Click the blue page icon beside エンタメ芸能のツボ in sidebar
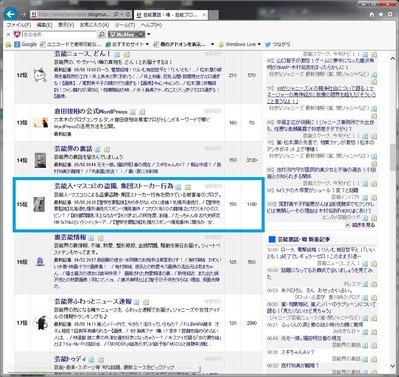This screenshot has width=399, height=377. [365, 218]
